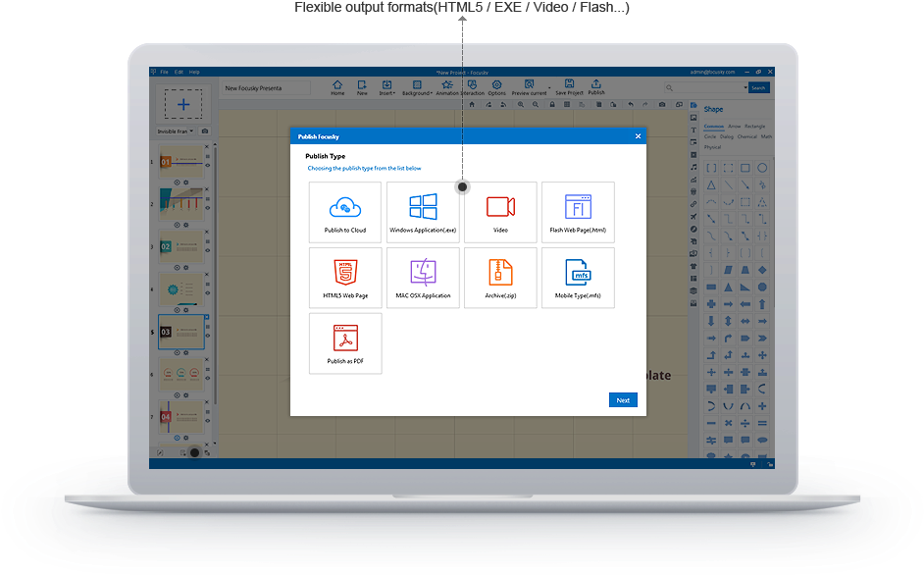Click the Search button
924x575 pixels.
coord(758,88)
